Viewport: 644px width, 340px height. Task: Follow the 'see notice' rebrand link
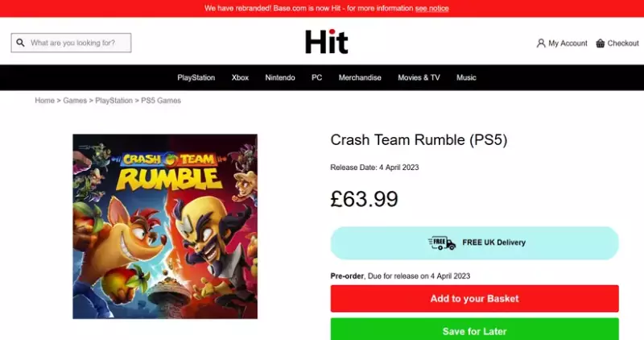point(431,8)
